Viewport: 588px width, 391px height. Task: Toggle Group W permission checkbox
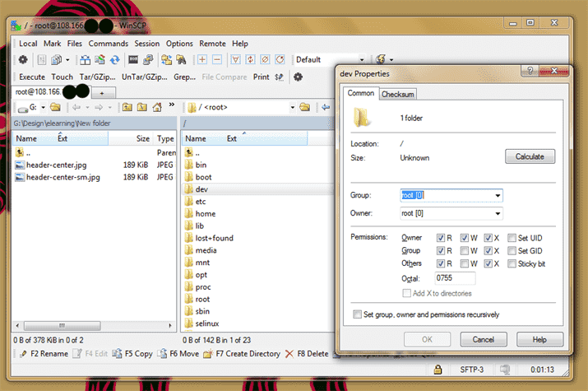click(x=465, y=251)
